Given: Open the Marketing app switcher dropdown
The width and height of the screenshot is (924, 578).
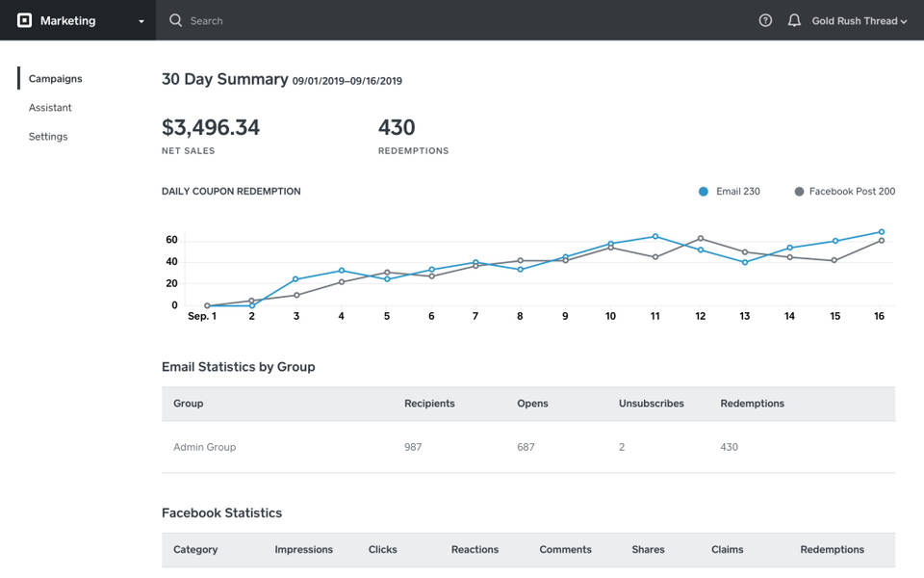Looking at the screenshot, I should [140, 20].
